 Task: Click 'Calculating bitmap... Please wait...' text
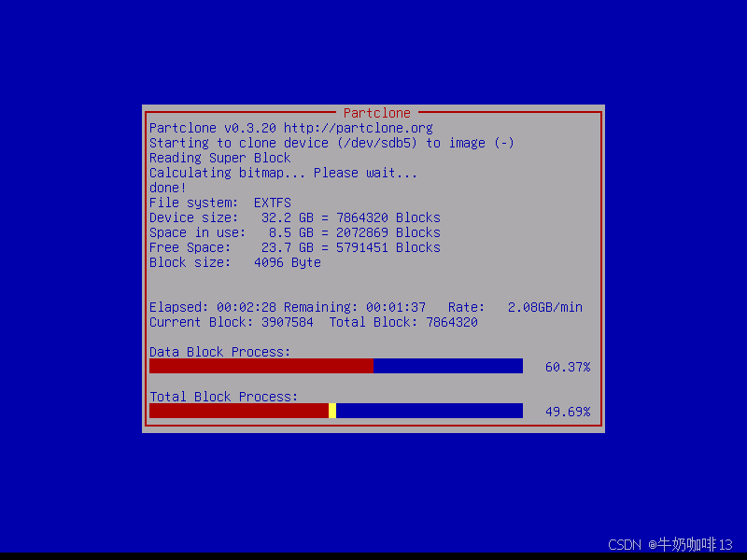click(284, 173)
